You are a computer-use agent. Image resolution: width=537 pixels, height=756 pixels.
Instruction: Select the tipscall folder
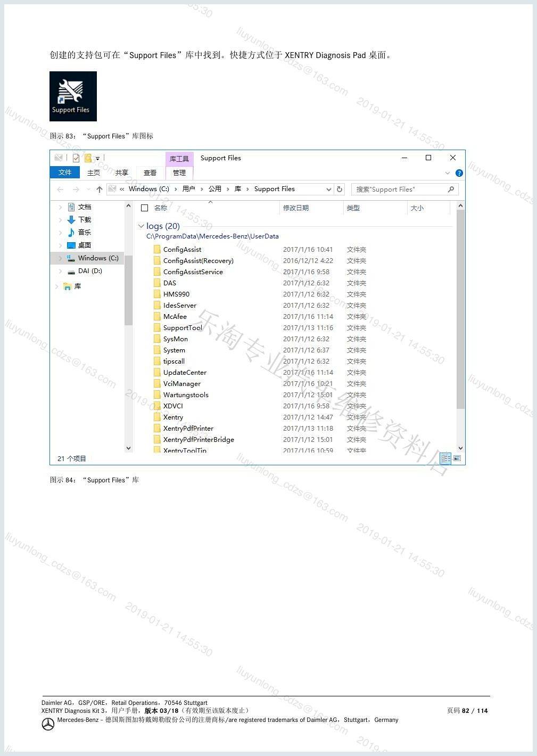coord(174,361)
